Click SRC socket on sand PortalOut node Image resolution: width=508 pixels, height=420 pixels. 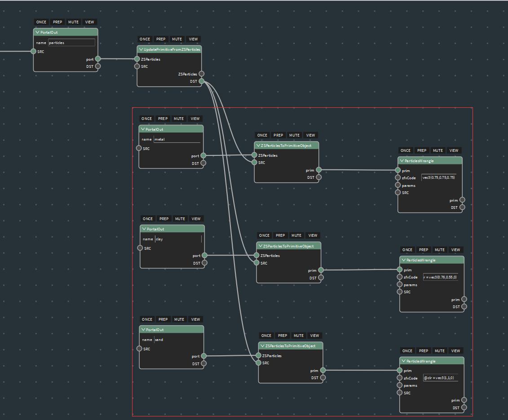139,349
